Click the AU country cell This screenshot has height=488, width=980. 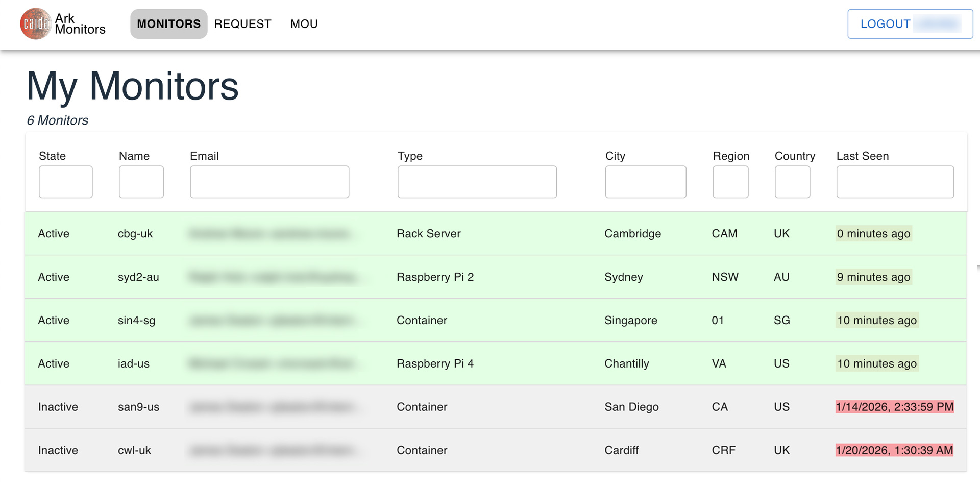coord(782,277)
